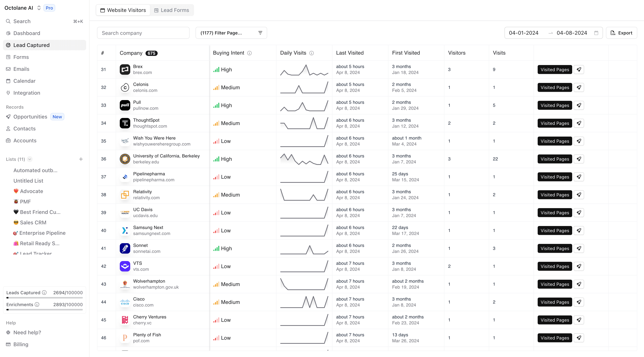Viewport: 644px width, 357px height.
Task: Click the rocket icon in the Relativity row
Action: 579,195
